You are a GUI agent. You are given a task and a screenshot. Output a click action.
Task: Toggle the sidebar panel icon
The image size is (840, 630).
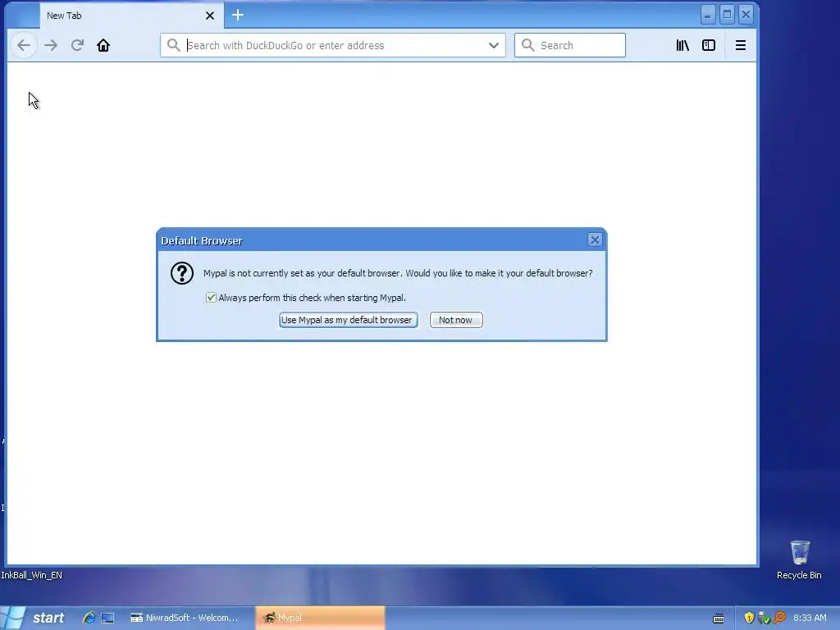click(x=709, y=46)
